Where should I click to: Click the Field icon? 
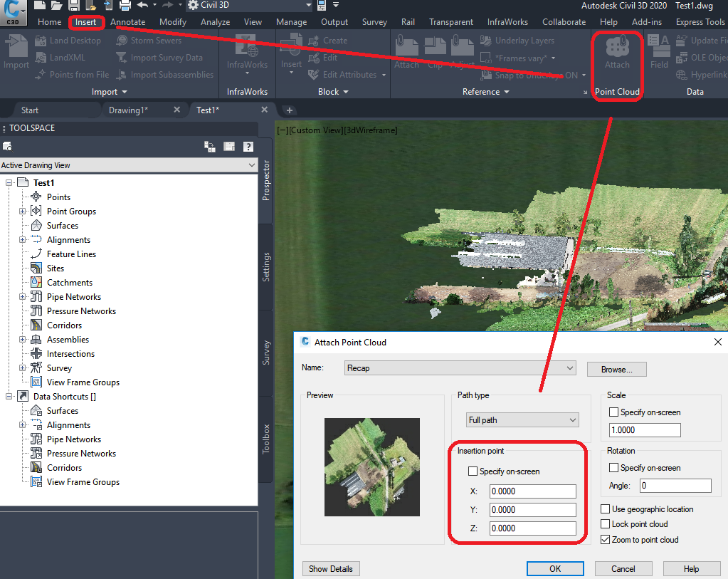coord(658,46)
